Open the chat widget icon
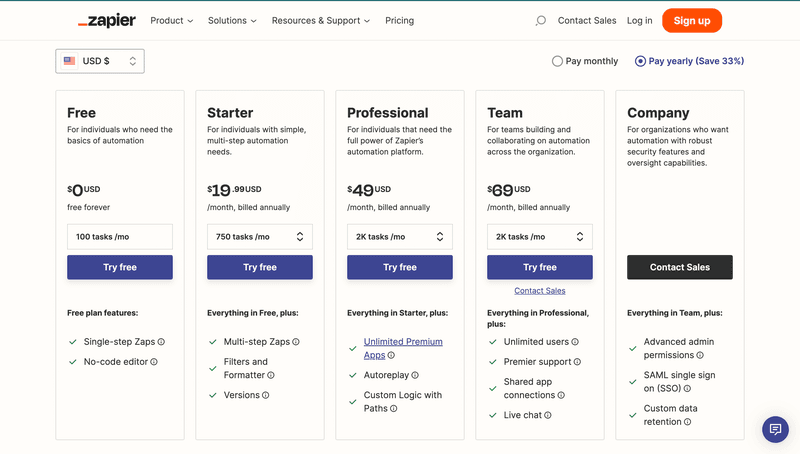The image size is (800, 454). click(x=775, y=429)
